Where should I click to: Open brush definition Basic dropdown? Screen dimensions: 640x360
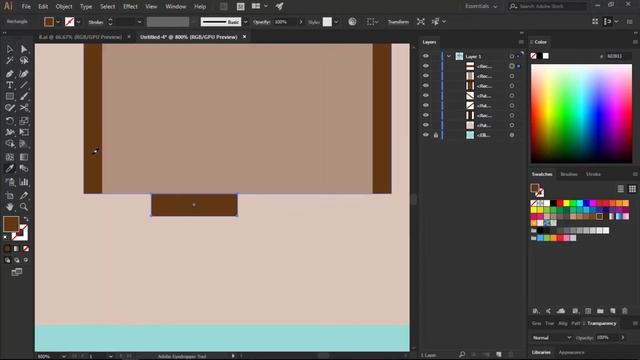[x=245, y=22]
